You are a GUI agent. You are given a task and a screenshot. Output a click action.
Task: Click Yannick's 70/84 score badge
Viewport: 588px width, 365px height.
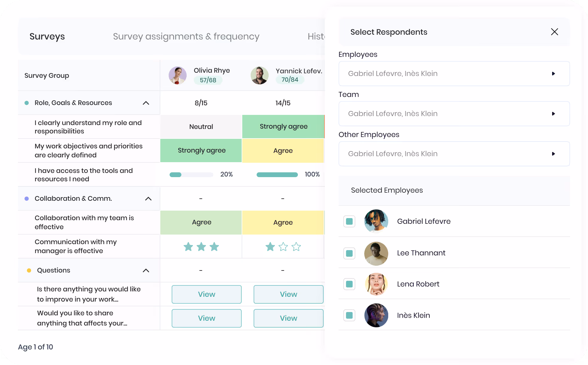290,80
